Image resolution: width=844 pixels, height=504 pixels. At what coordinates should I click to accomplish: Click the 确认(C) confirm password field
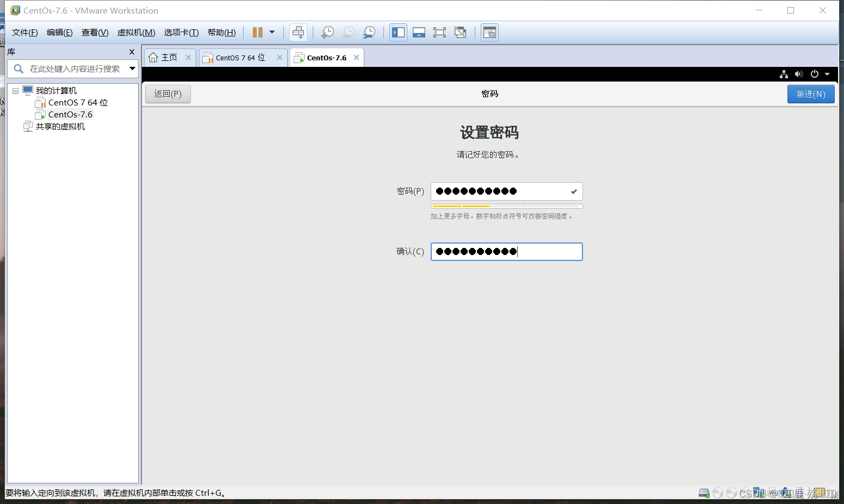coord(507,252)
